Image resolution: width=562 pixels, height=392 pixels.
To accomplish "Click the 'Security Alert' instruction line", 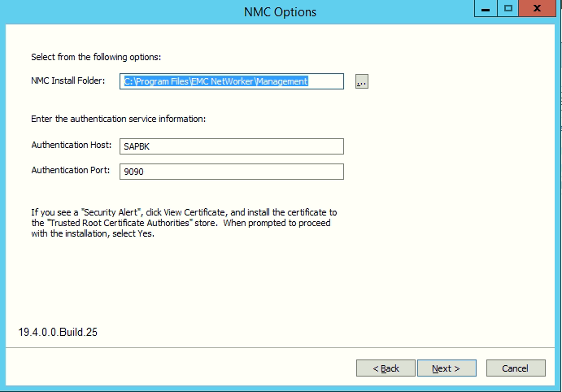I will coord(184,211).
